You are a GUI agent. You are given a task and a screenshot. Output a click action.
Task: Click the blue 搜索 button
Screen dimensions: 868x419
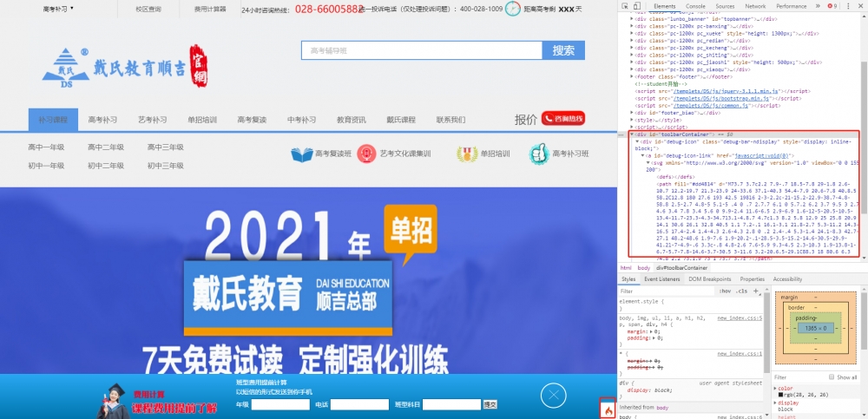563,50
